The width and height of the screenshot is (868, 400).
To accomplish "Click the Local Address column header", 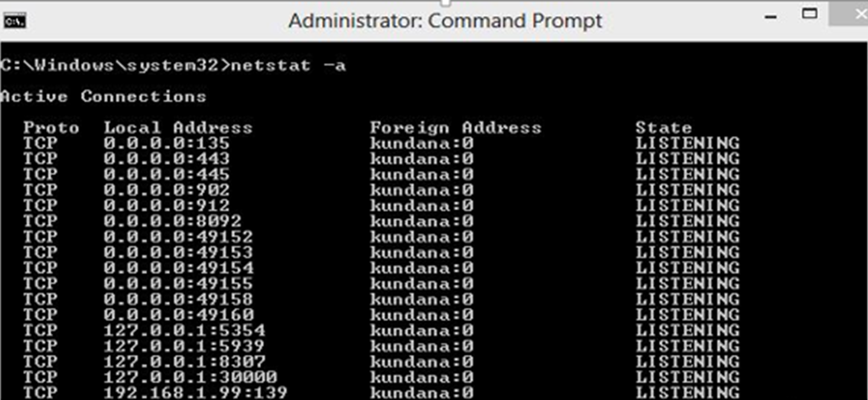I will pyautogui.click(x=178, y=128).
